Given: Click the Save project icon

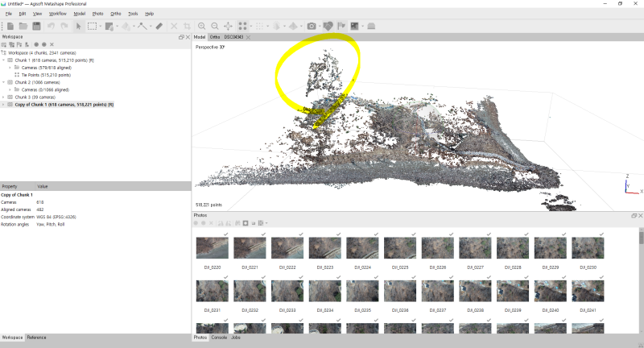Looking at the screenshot, I should tap(36, 26).
